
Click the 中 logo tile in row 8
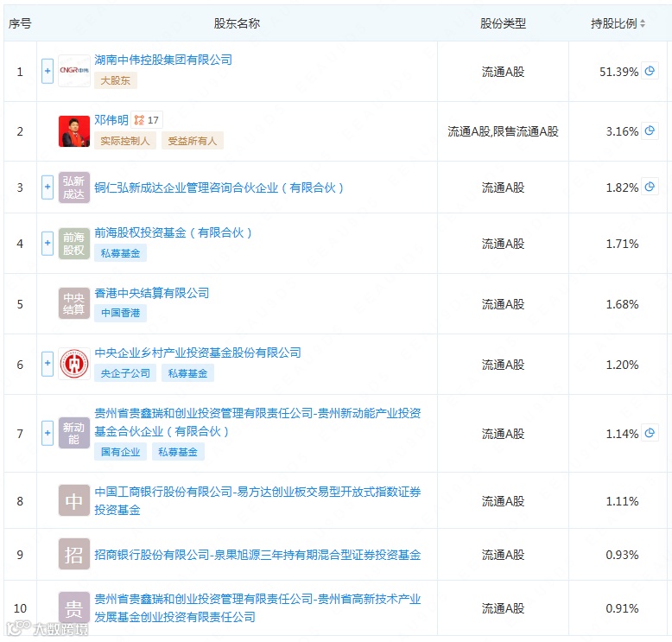[x=74, y=500]
